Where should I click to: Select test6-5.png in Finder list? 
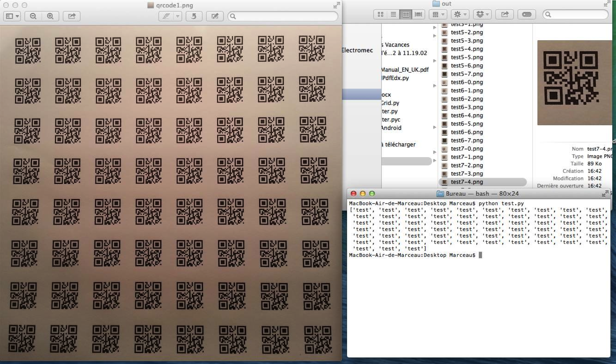[467, 124]
